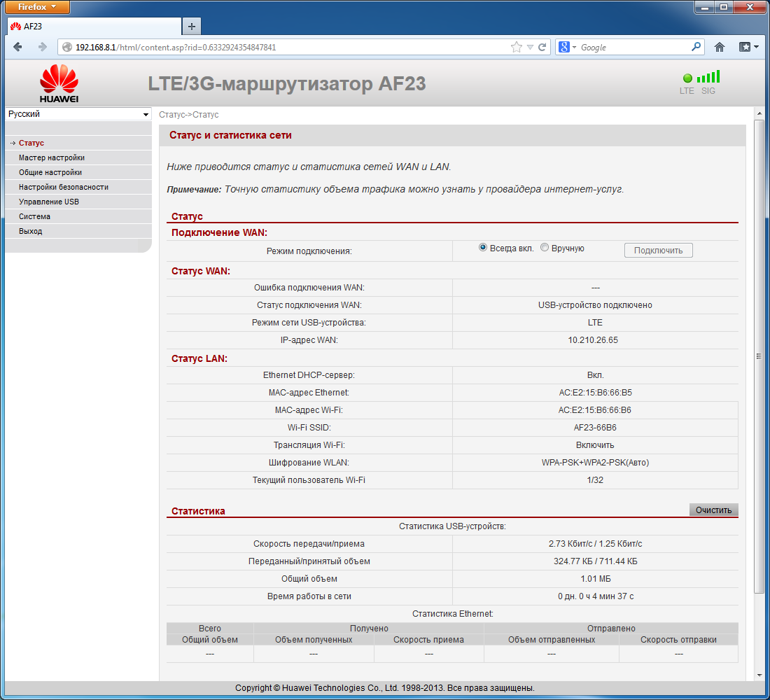Click the Wi-Fi MAC AC:E2:15:B6:66:B6

595,410
